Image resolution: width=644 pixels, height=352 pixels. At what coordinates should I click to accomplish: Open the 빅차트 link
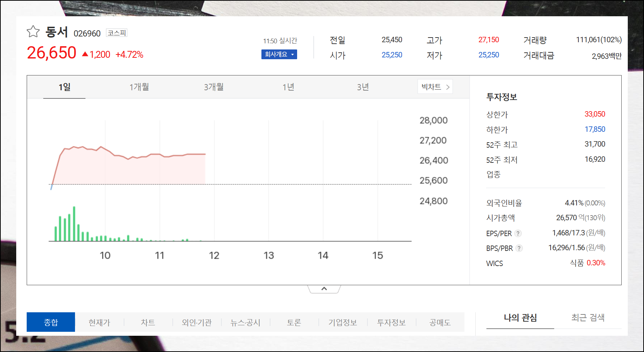[435, 87]
